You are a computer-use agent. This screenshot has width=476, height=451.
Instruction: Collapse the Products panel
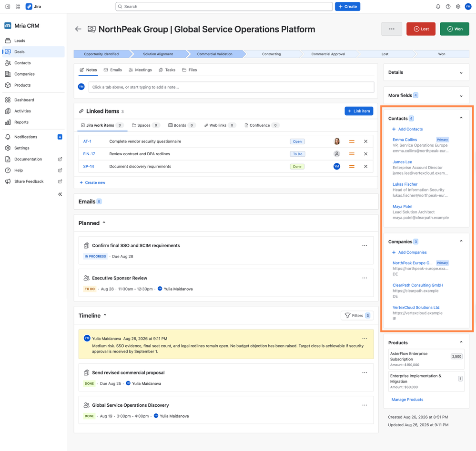pyautogui.click(x=461, y=342)
